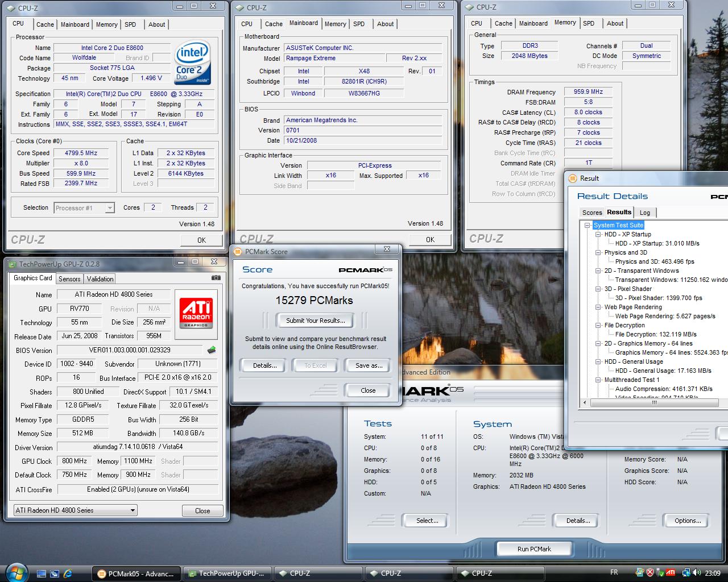Click the Options... button in PCMark05
Viewport: 728px width, 582px height.
688,521
